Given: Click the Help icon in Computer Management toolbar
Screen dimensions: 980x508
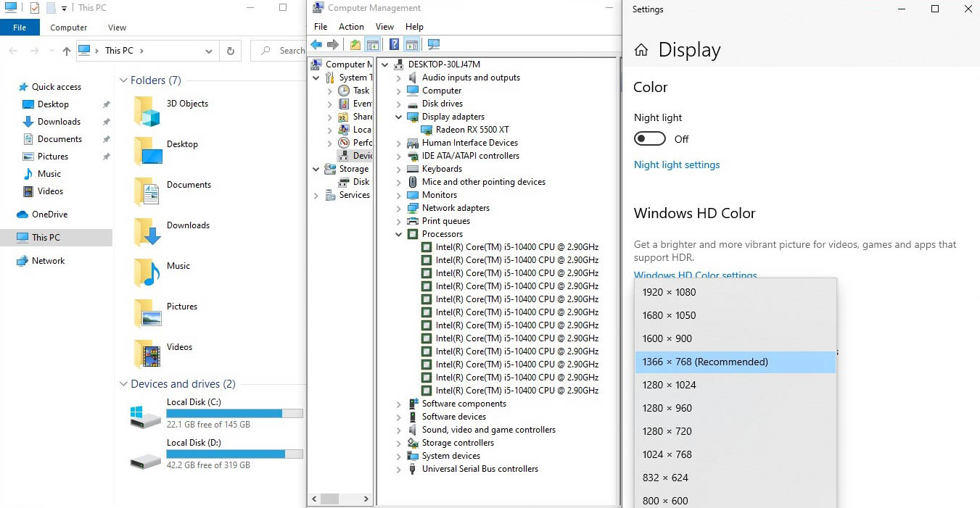Looking at the screenshot, I should [394, 45].
